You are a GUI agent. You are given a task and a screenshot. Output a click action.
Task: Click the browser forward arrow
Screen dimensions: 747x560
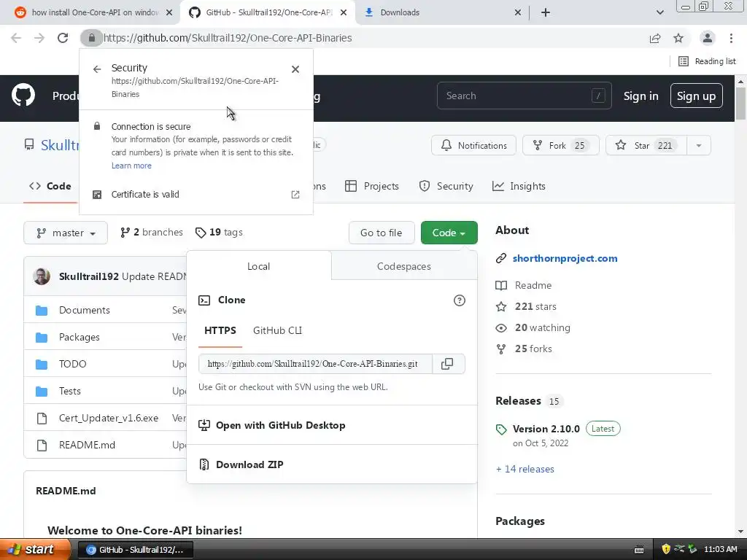[39, 38]
